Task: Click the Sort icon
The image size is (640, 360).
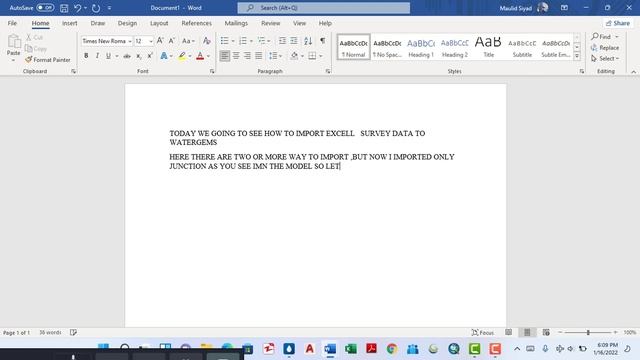Action: click(308, 41)
